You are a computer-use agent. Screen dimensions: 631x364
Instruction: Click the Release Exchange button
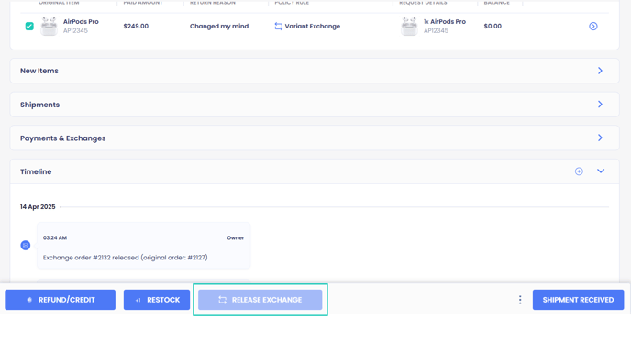pyautogui.click(x=260, y=300)
